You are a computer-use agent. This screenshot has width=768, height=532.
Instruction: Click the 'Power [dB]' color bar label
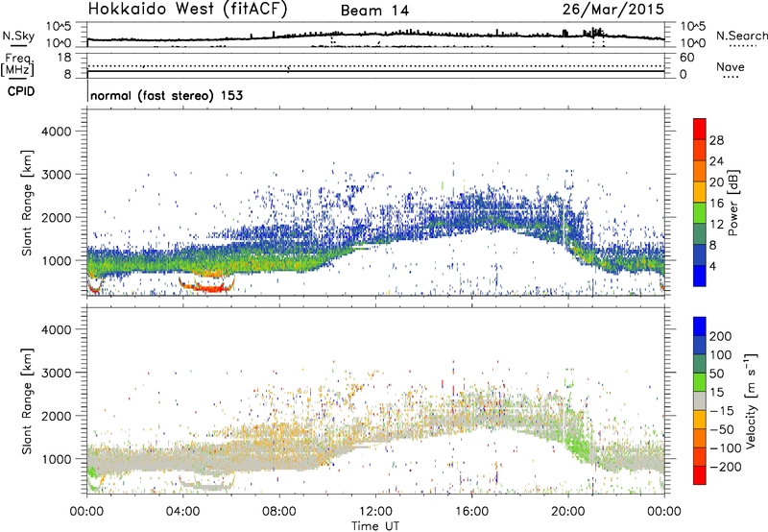click(732, 203)
